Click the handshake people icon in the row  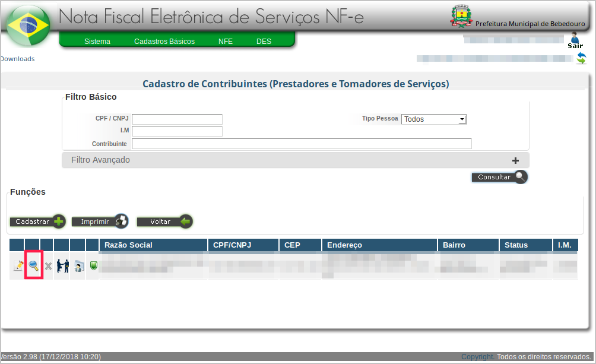63,265
